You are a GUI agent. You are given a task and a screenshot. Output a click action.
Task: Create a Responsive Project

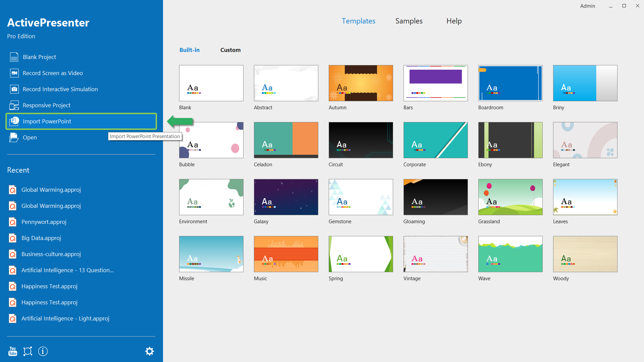[47, 105]
